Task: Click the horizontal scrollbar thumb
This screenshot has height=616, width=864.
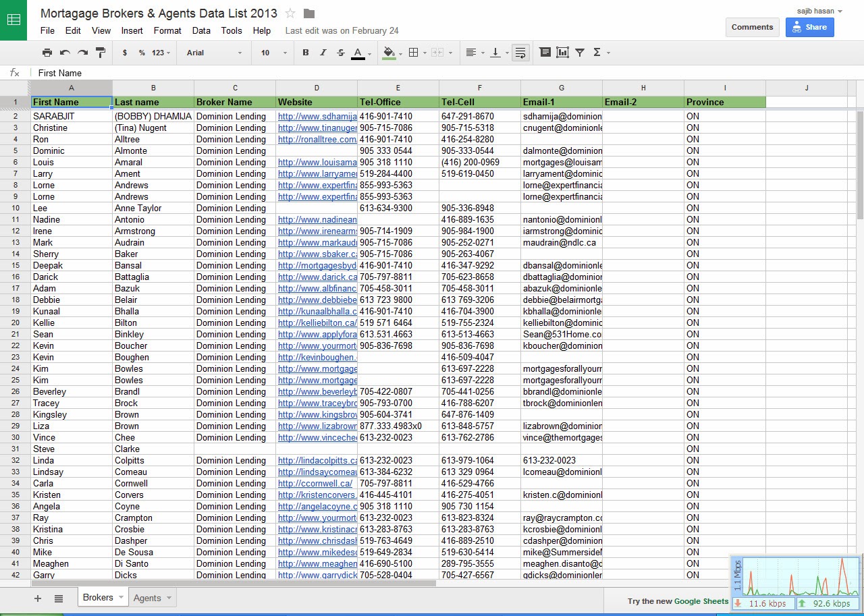Action: 233,583
